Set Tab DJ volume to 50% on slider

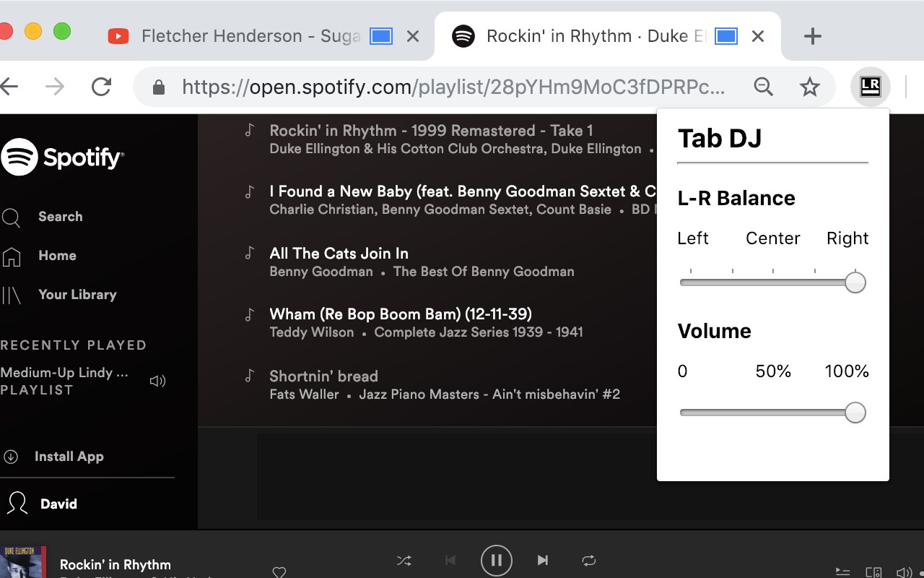point(773,413)
